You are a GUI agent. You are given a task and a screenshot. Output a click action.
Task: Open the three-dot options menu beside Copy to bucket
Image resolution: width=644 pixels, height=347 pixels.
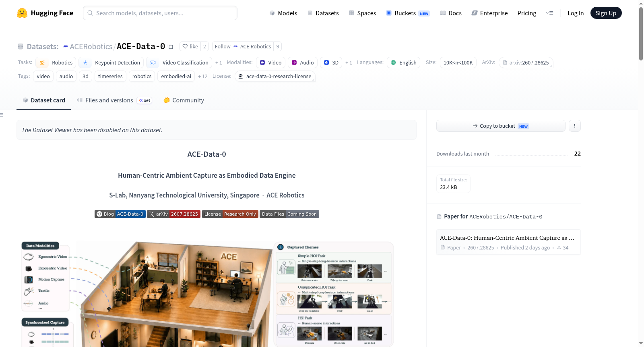point(575,126)
